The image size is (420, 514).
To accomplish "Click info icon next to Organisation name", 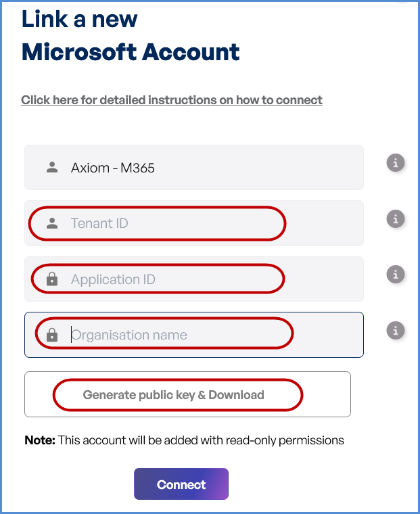I will (x=396, y=330).
